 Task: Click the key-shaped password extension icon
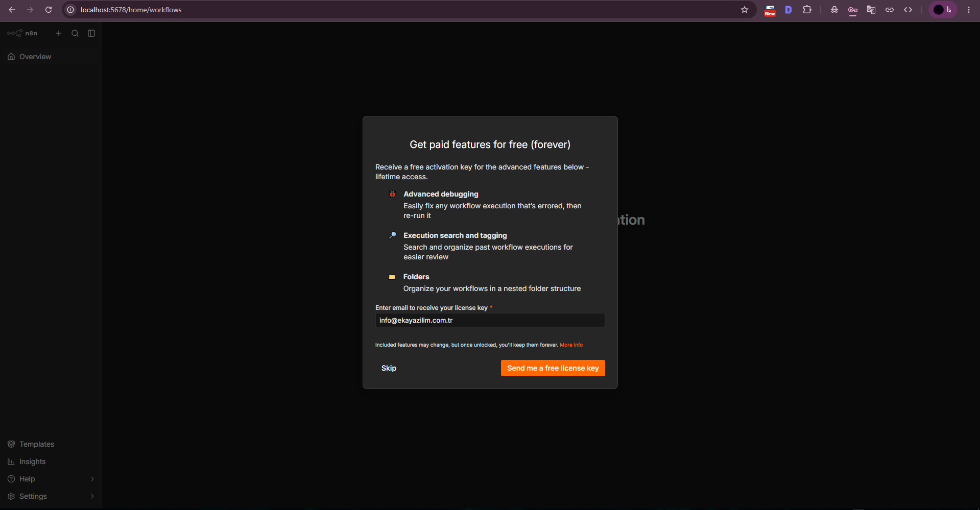[x=853, y=10]
